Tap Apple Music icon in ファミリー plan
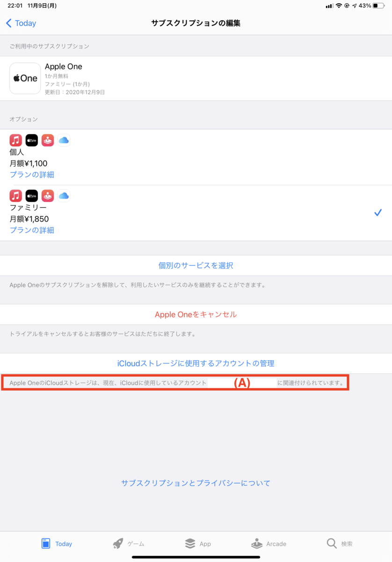Viewport: 392px width, 562px height. [x=16, y=195]
